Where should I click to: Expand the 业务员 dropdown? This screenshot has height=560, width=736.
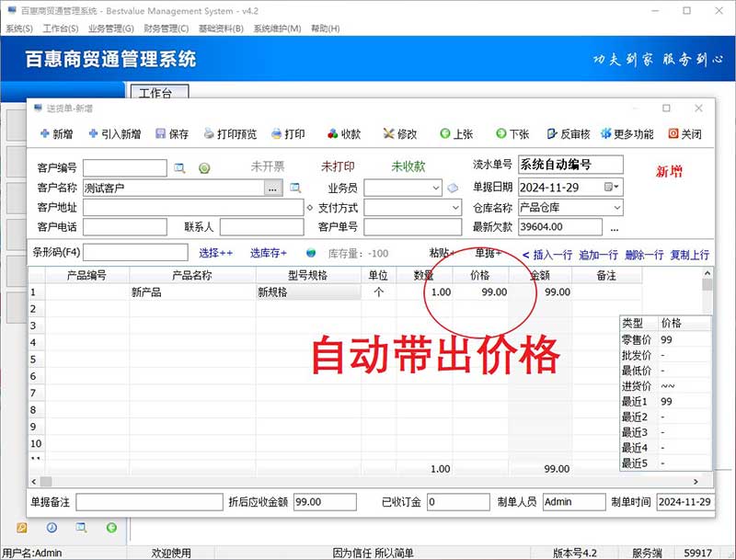(435, 189)
